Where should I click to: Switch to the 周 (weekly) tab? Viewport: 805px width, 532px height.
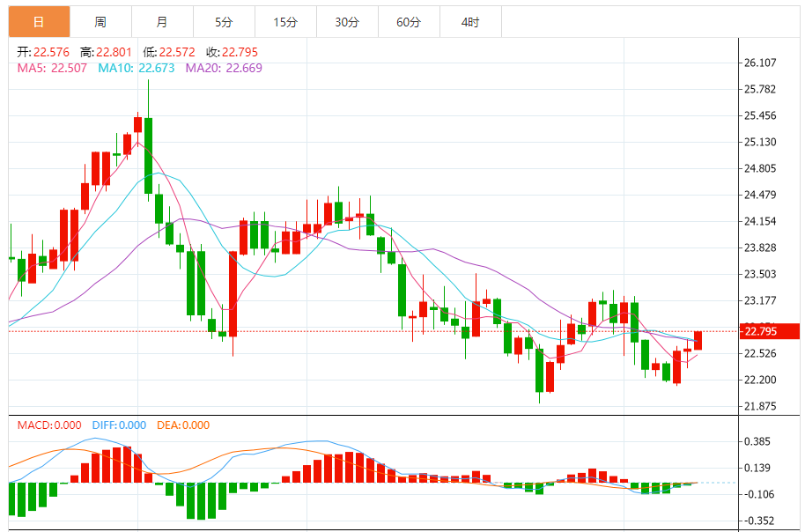(x=100, y=22)
